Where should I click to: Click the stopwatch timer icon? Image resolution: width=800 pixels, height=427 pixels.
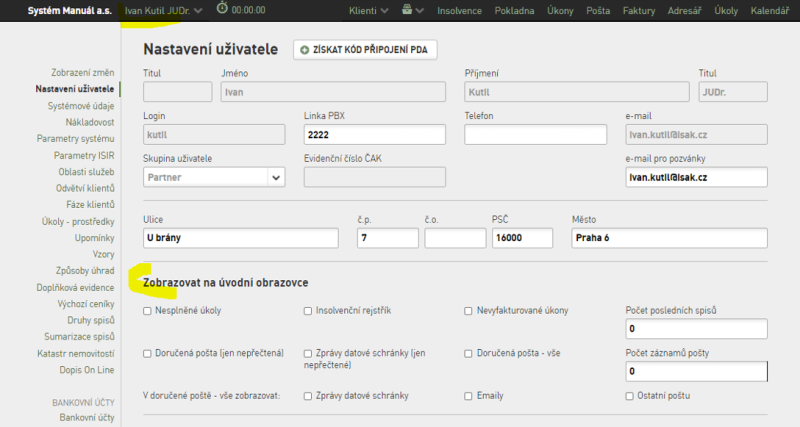[x=222, y=8]
